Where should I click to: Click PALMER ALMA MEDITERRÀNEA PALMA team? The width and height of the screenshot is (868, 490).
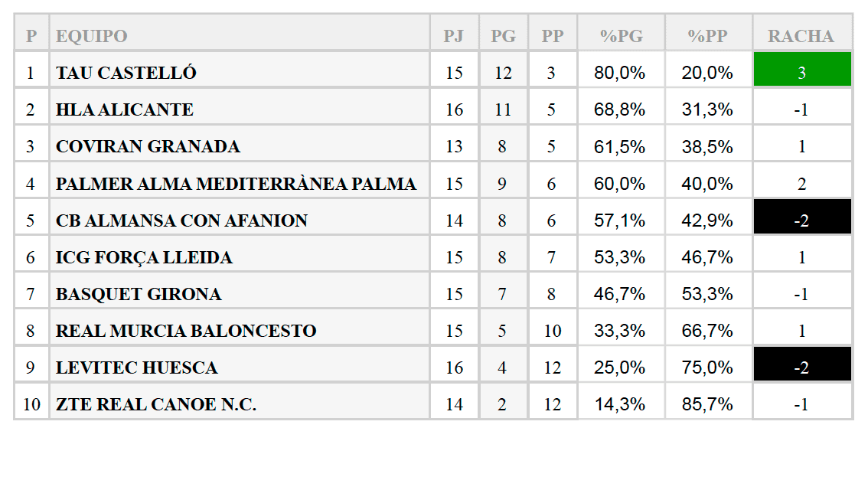click(x=236, y=184)
